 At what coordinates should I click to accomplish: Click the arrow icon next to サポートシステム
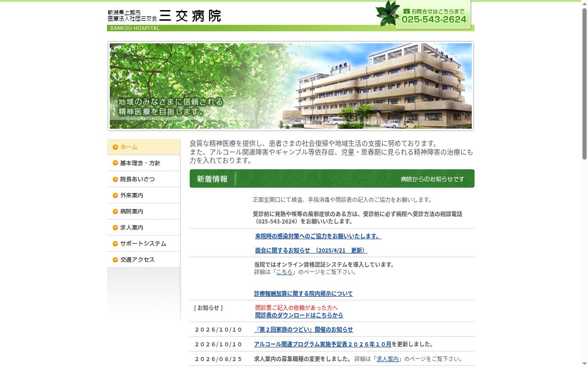coord(115,244)
